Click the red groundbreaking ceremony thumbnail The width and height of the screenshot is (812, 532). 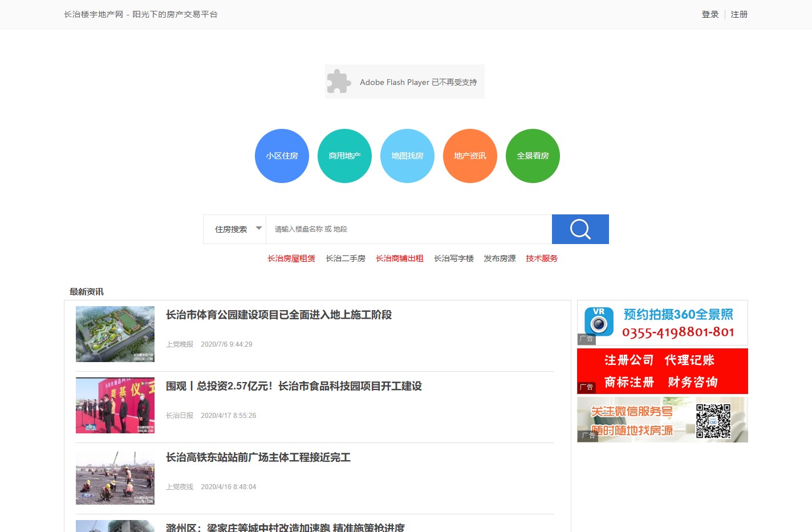[x=115, y=405]
